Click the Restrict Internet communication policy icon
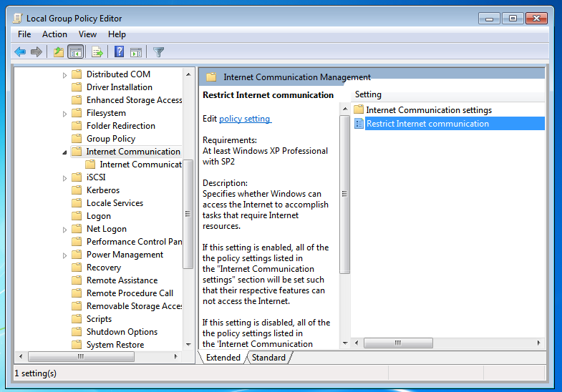Screen dimensions: 562x392 click(359, 124)
